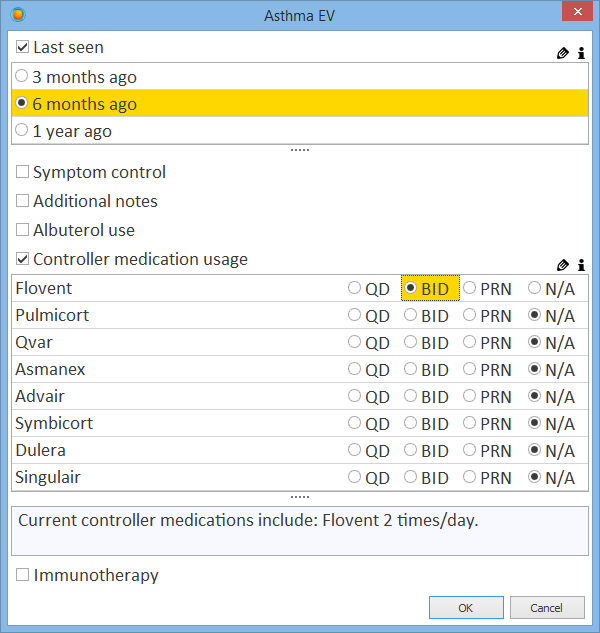Viewport: 600px width, 633px height.
Task: Set Asmanex to PRN
Action: click(469, 369)
